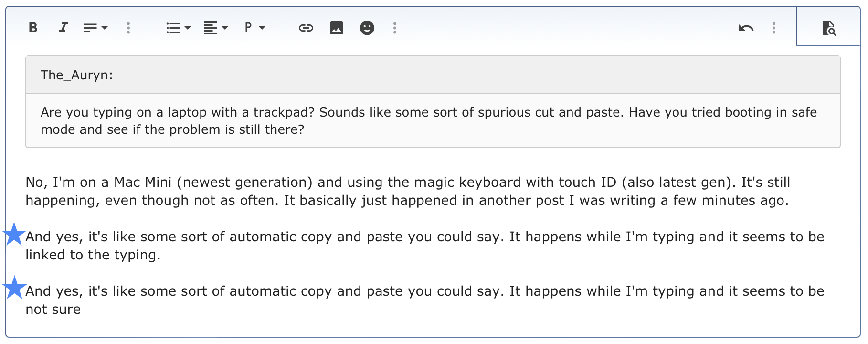Toggle italic text style

(x=63, y=28)
